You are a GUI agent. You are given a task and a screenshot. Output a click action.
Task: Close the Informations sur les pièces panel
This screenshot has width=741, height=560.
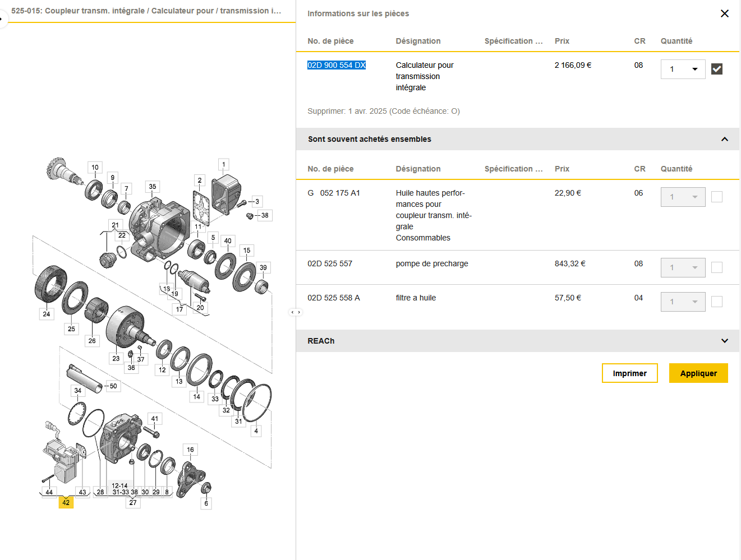pos(724,13)
